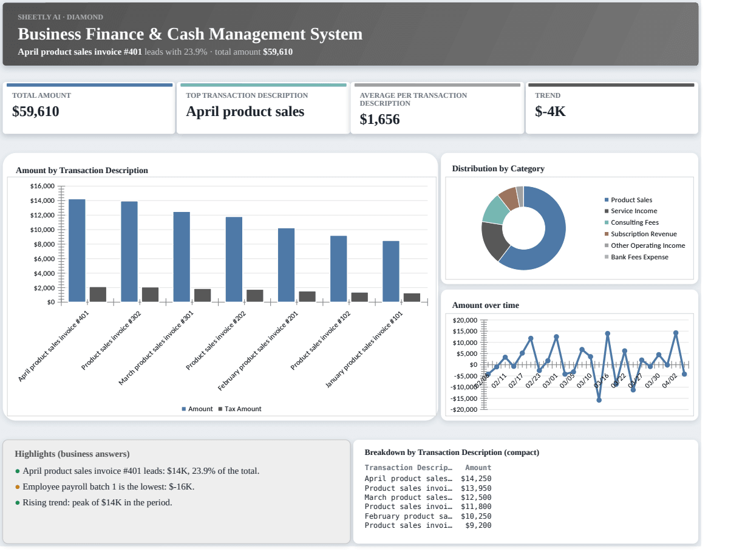
Task: Click the Amount by Transaction Description chart title
Action: tap(82, 171)
